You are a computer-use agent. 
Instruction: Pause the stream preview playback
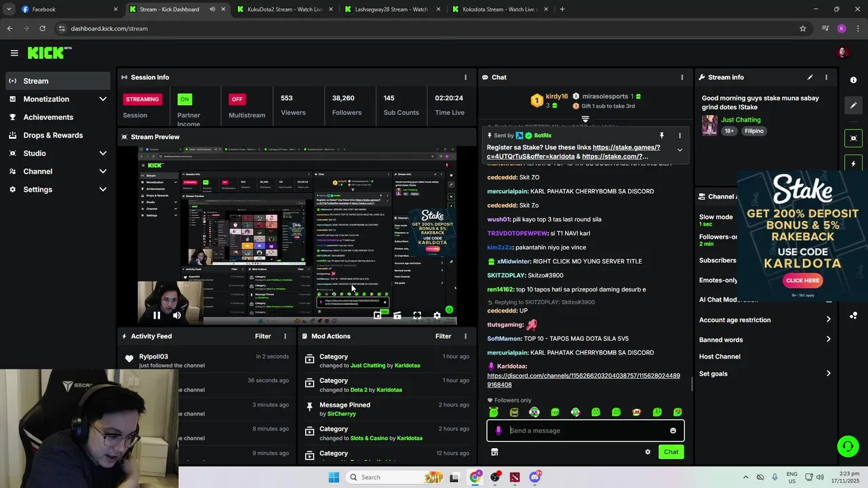157,315
